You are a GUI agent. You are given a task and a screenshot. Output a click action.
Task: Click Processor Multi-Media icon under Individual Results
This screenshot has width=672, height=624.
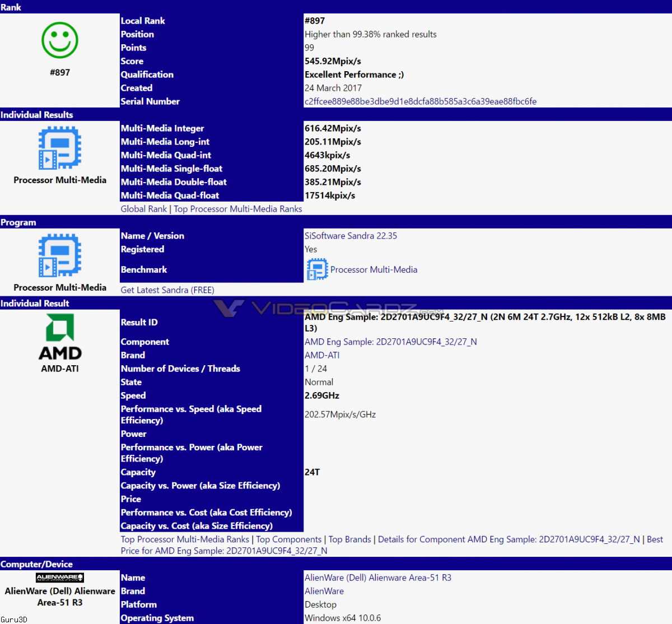59,148
